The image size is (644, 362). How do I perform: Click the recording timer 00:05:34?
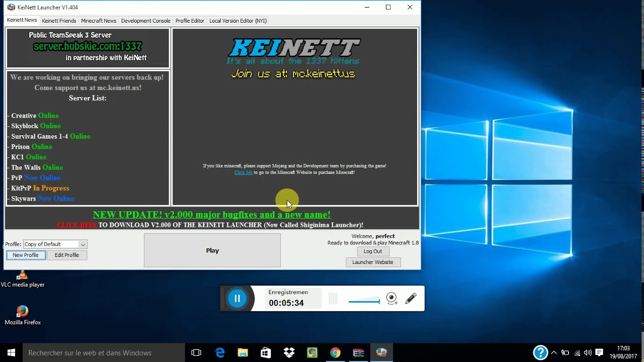(x=286, y=303)
